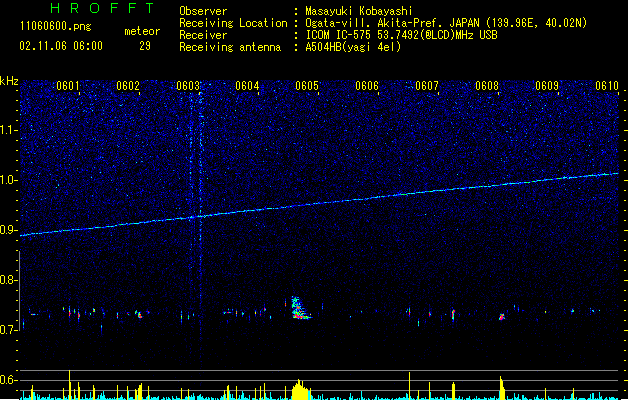Screen dimensions: 629x400
Task: Click the 0609 time marker
Action: click(x=547, y=86)
